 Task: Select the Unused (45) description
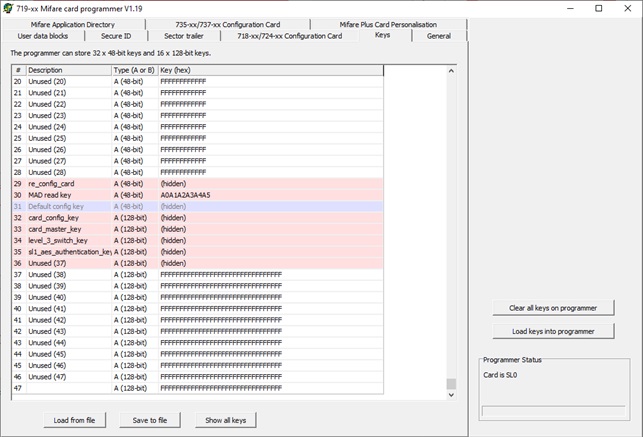point(47,354)
